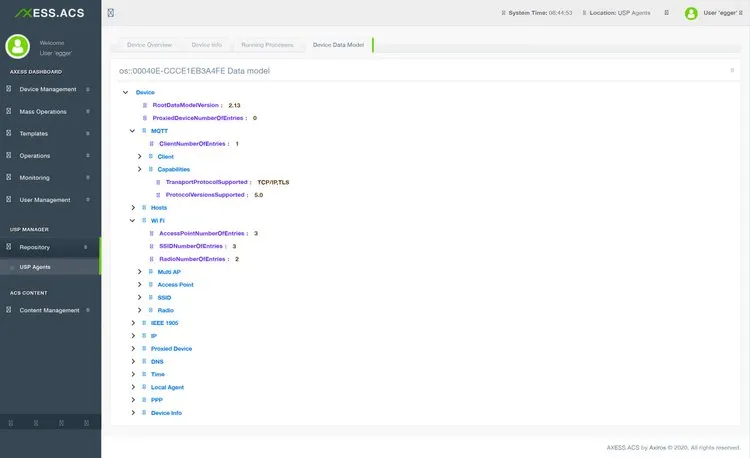Expand the Access Point node arrow
The height and width of the screenshot is (458, 750).
[140, 285]
